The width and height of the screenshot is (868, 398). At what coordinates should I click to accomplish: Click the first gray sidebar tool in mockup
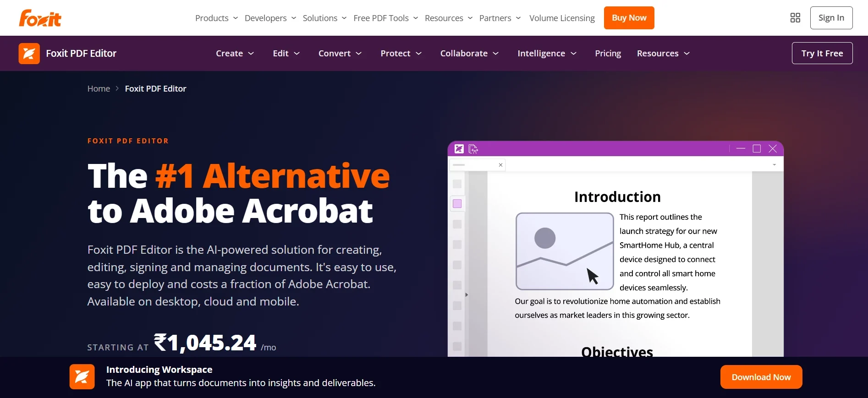click(x=457, y=184)
